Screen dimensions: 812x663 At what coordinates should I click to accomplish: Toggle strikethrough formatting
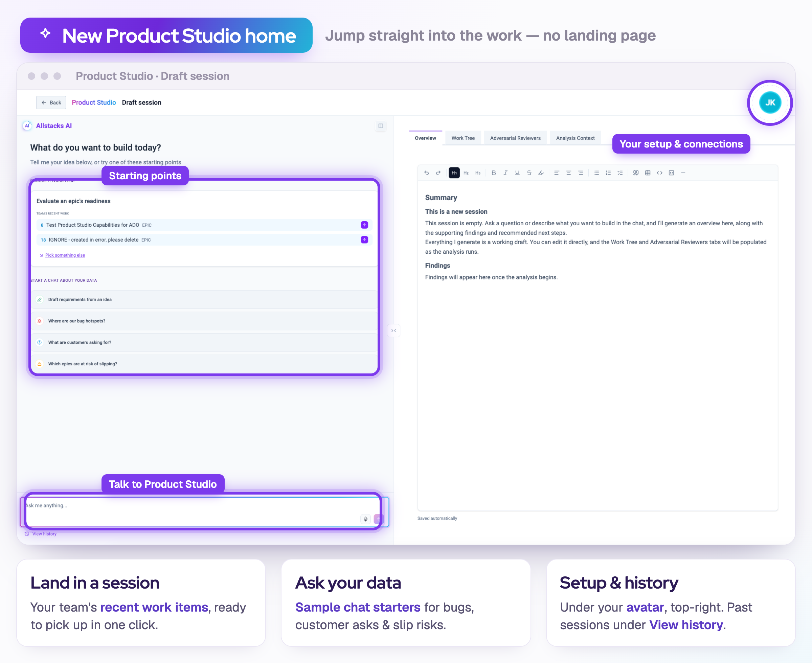coord(529,173)
